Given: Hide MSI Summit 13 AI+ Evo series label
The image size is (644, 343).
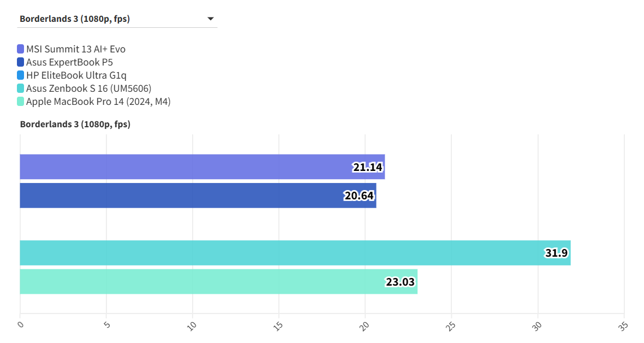Looking at the screenshot, I should [76, 49].
